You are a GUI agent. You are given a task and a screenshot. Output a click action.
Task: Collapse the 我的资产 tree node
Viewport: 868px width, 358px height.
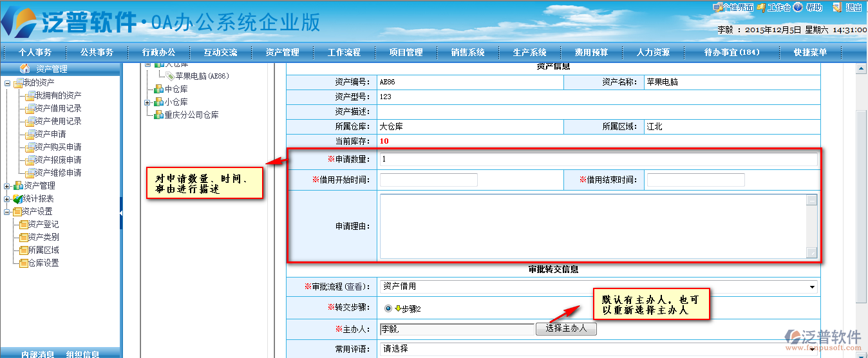(x=7, y=83)
